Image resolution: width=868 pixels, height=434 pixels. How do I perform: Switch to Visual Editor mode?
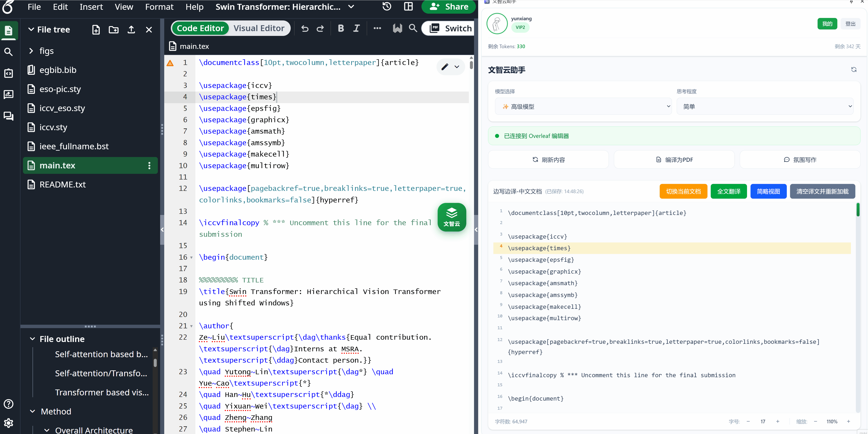click(259, 28)
